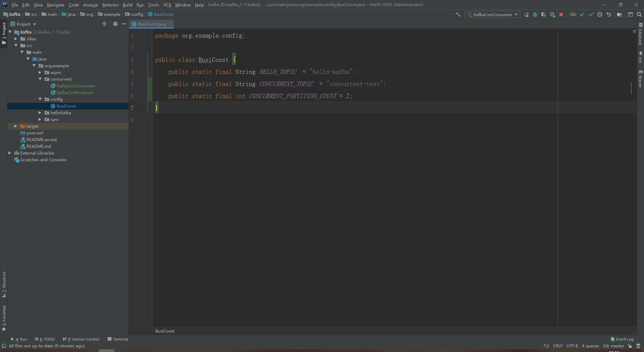Toggle the 7: Structure tool window button
This screenshot has width=644, height=352.
click(4, 284)
